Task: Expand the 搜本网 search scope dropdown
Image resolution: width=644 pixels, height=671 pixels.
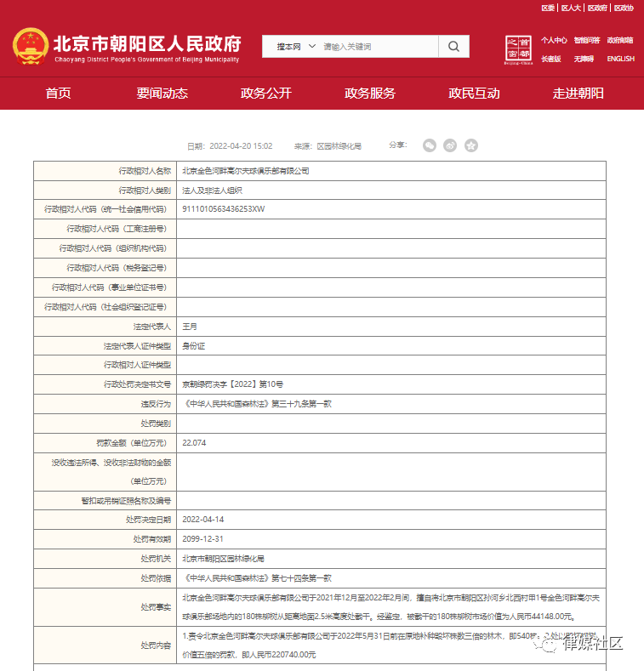Action: (295, 47)
